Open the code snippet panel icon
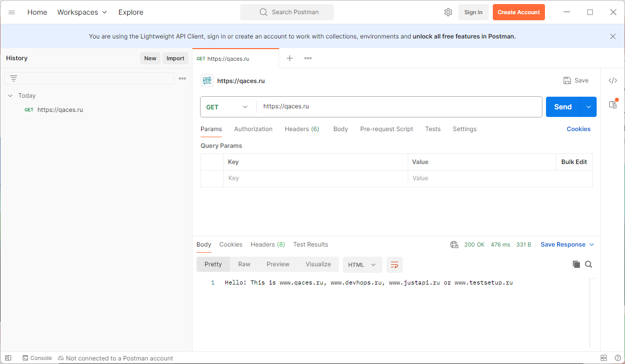This screenshot has height=364, width=625. pyautogui.click(x=613, y=80)
